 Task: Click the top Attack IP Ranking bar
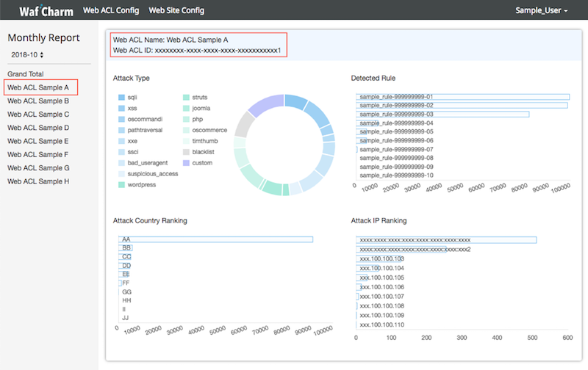446,240
